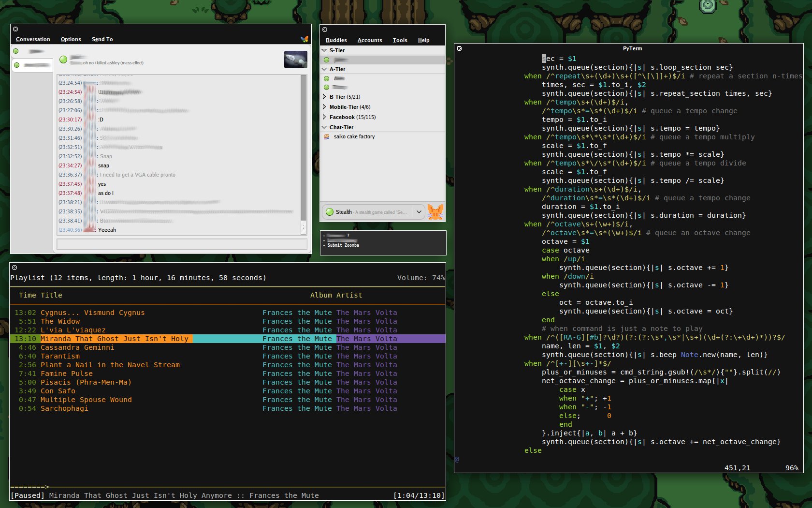Collapse the Chat-Tier group
The height and width of the screenshot is (508, 812).
(x=324, y=127)
